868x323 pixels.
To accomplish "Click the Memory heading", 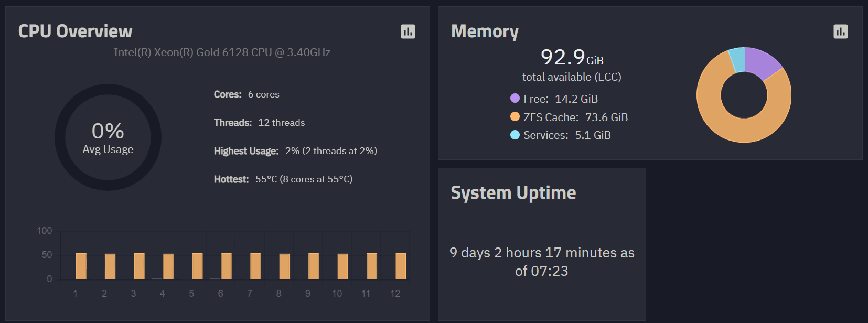I will tap(485, 31).
